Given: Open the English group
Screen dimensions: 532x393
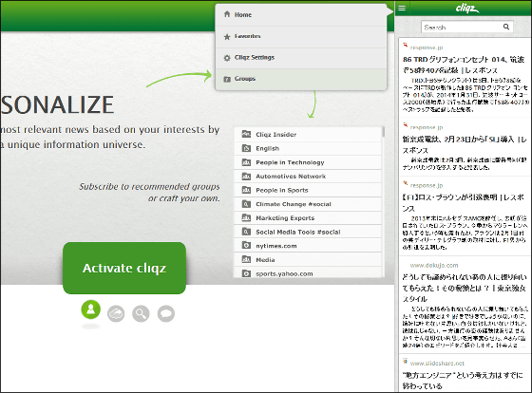Looking at the screenshot, I should click(308, 148).
